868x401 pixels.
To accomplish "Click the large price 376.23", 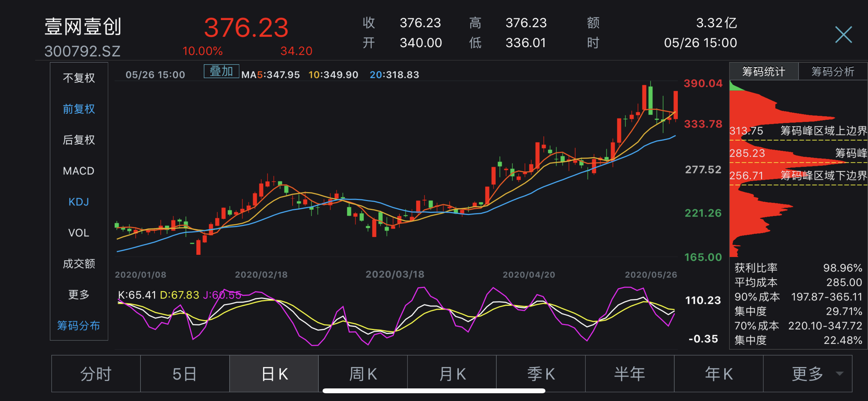I will [246, 28].
